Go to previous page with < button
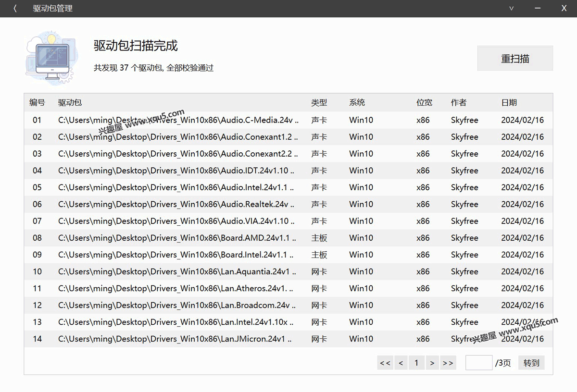 point(401,363)
